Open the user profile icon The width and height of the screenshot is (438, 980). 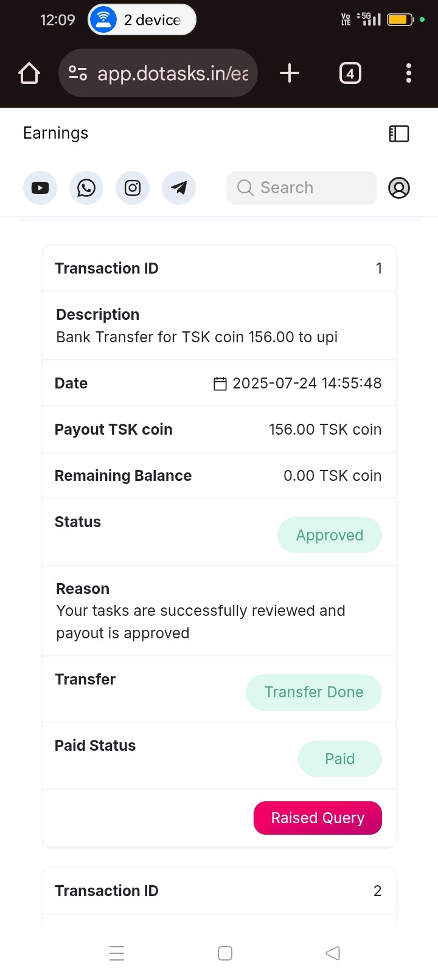[399, 188]
